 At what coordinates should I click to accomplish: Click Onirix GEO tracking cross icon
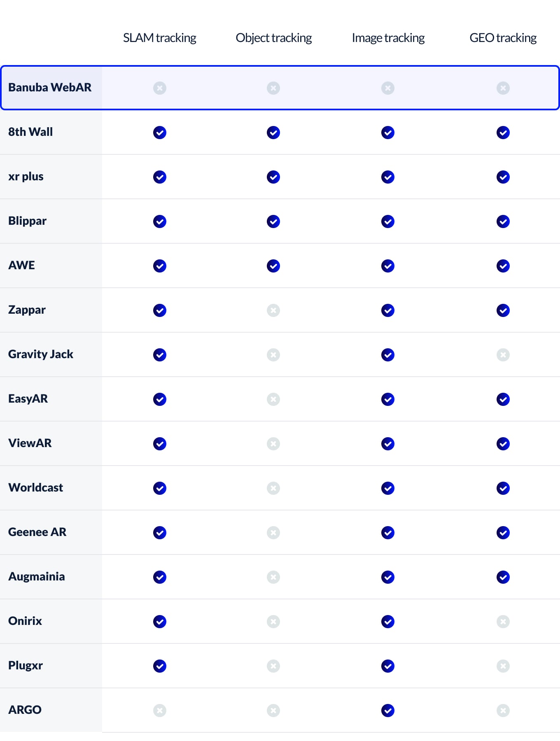[503, 622]
